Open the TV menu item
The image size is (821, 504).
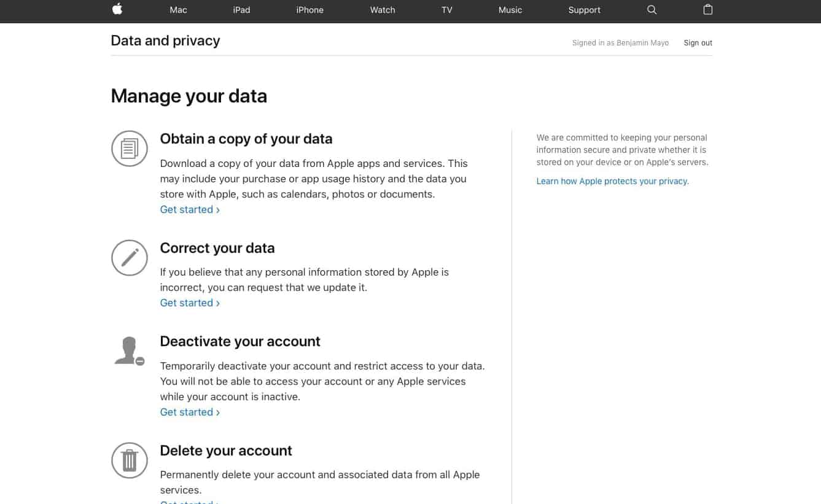point(447,10)
